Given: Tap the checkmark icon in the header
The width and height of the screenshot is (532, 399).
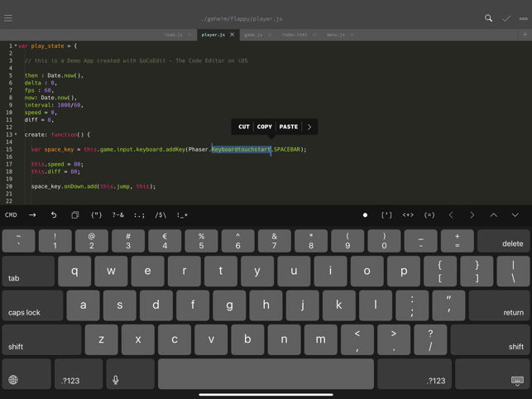Looking at the screenshot, I should pyautogui.click(x=506, y=18).
